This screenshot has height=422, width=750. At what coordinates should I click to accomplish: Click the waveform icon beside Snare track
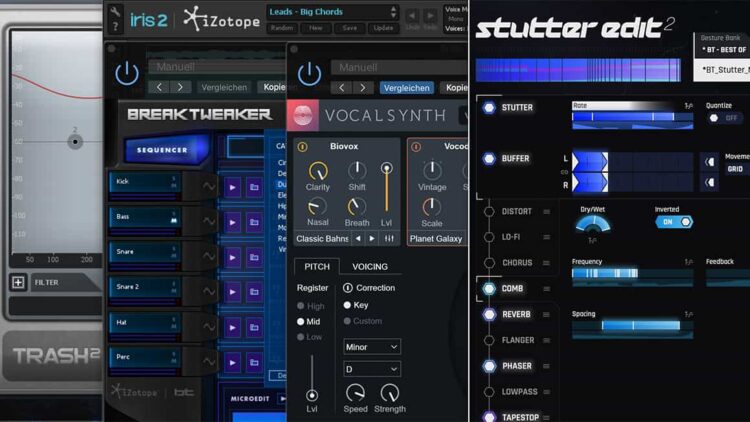pyautogui.click(x=209, y=256)
